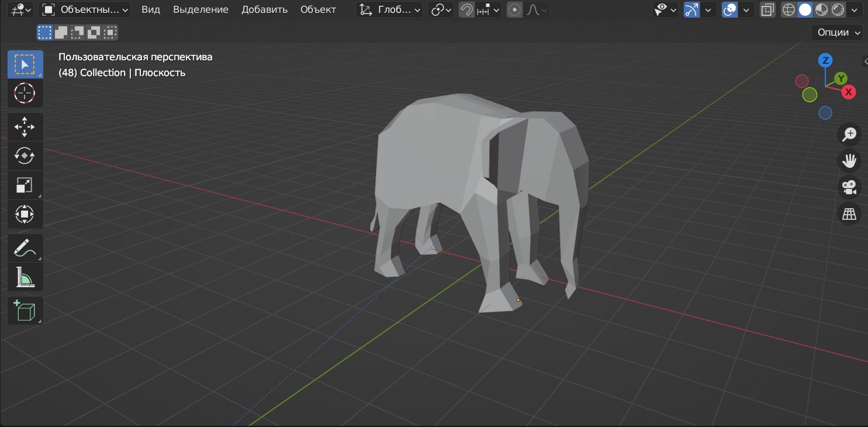Open the shading options dropdown arrow
This screenshot has width=868, height=427.
tap(855, 9)
